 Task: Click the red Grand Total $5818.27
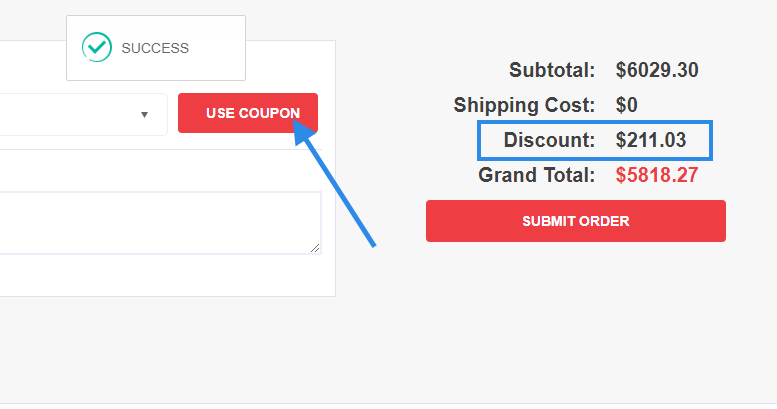(657, 175)
